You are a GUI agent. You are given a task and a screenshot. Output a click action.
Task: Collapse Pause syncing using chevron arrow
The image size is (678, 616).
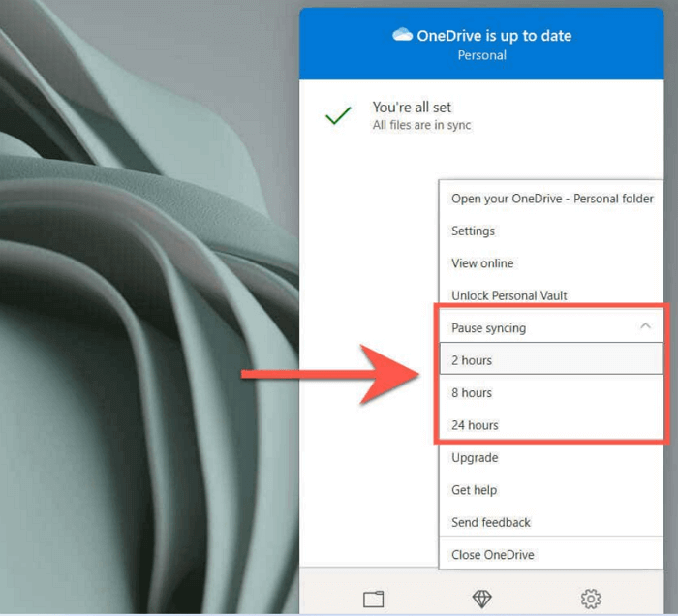[x=646, y=327]
